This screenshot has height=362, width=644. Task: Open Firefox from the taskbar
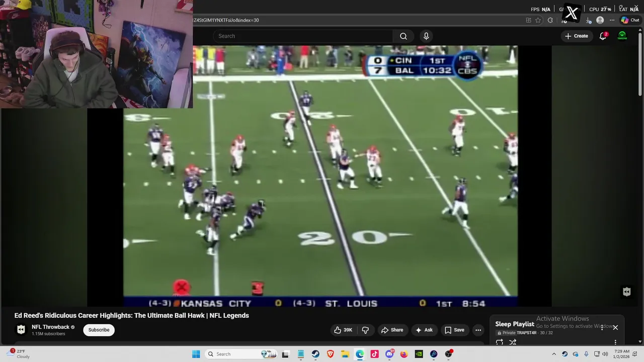coord(404,354)
